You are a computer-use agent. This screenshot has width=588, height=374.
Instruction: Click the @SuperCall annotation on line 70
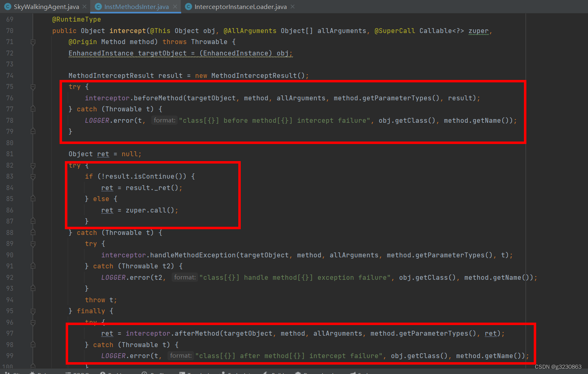tap(395, 31)
